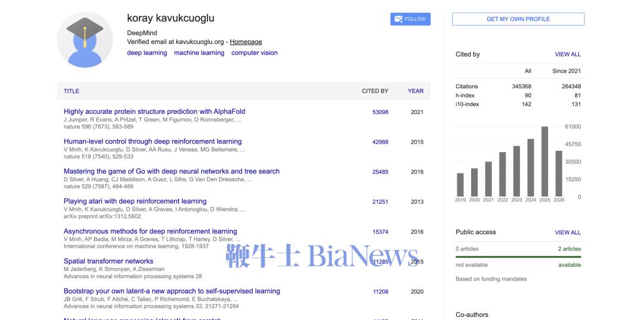Viewport: 644px width, 320px height.
Task: Click the 2024 bar in citations chart
Action: click(x=531, y=168)
